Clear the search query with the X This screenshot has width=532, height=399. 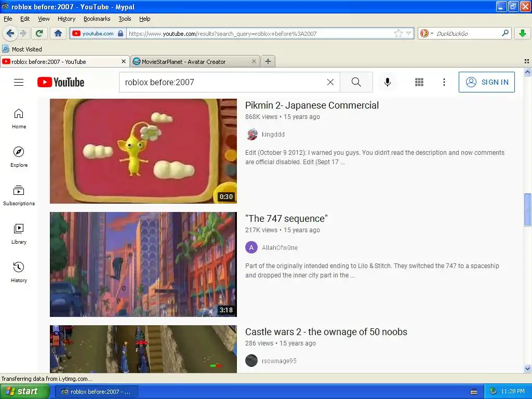330,82
